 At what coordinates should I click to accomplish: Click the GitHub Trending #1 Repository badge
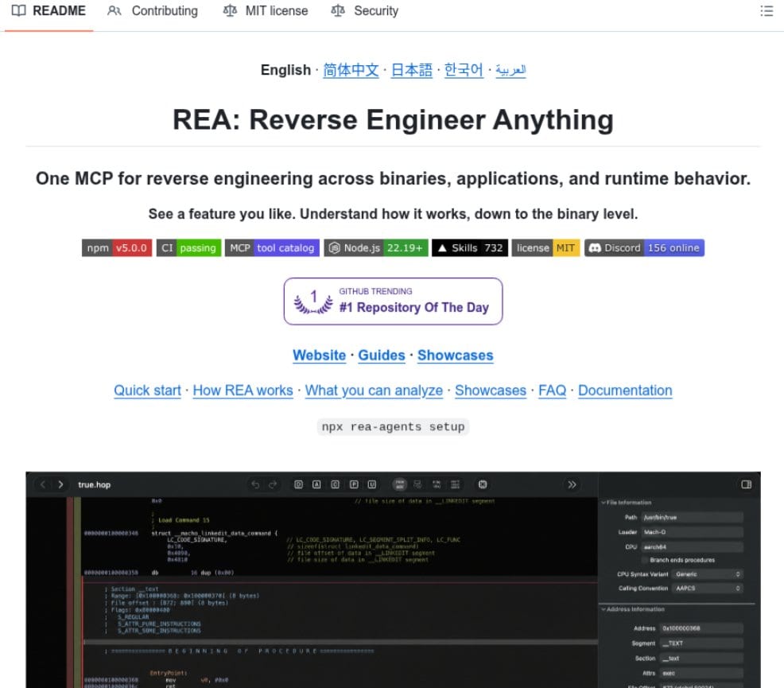point(393,301)
